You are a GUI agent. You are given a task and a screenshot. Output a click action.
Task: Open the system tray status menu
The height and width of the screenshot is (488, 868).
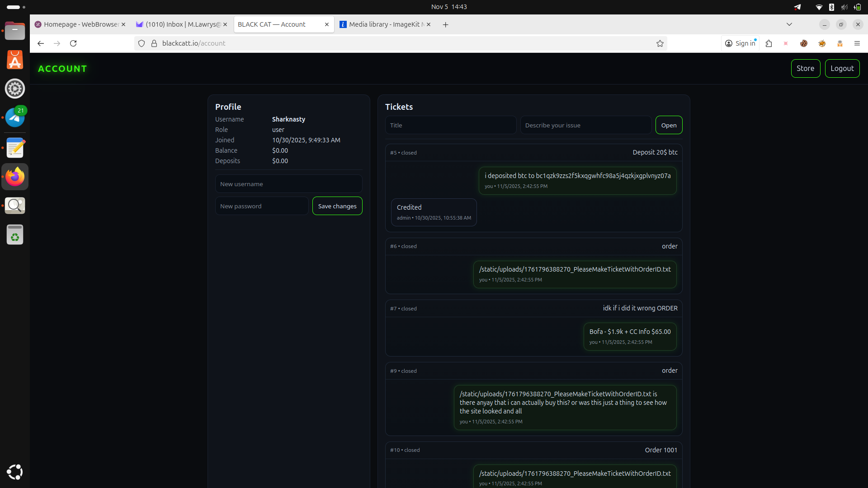[838, 7]
